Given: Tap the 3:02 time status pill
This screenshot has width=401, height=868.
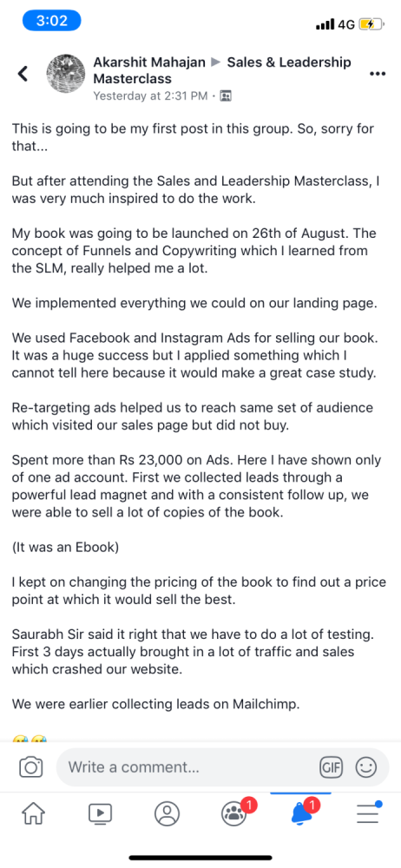Looking at the screenshot, I should coord(51,21).
